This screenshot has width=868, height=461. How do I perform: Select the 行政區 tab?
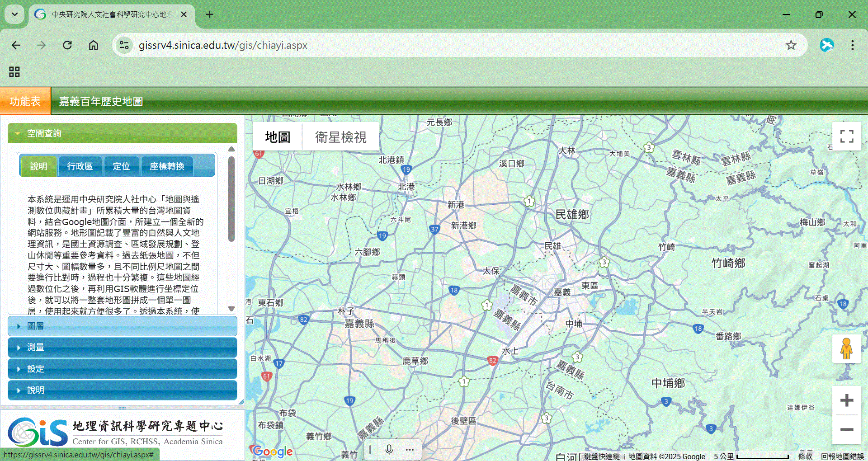point(80,166)
